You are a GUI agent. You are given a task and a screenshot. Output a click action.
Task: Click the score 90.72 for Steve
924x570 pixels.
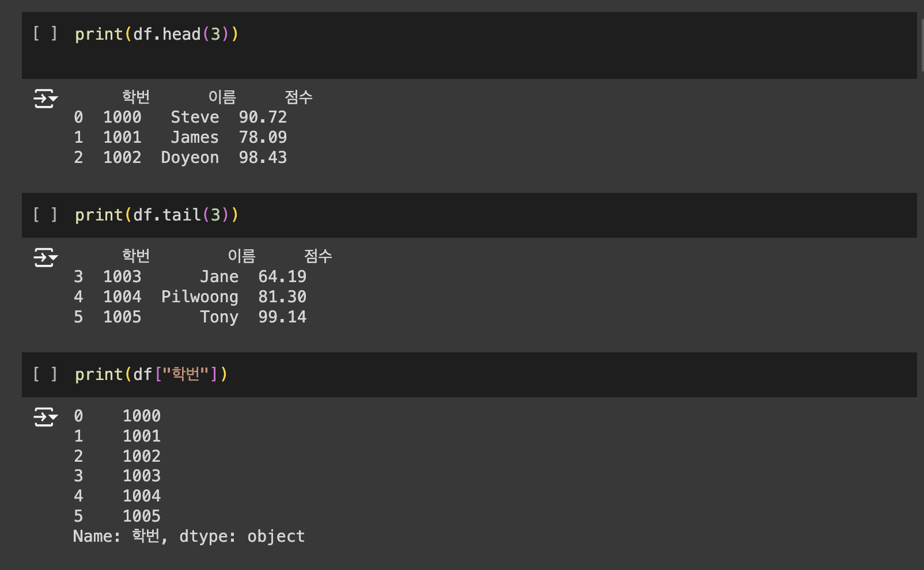(263, 117)
